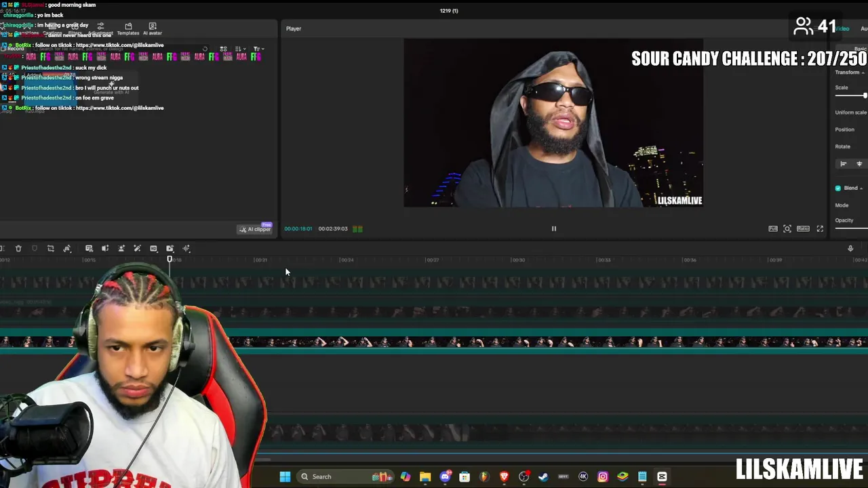Open the Templates tab in media panel
This screenshot has height=488, width=868.
[x=128, y=29]
